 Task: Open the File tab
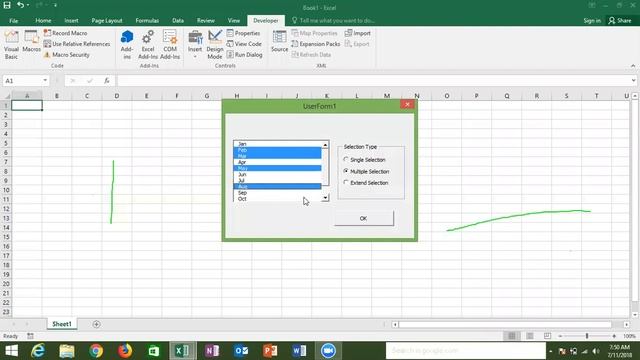point(13,20)
